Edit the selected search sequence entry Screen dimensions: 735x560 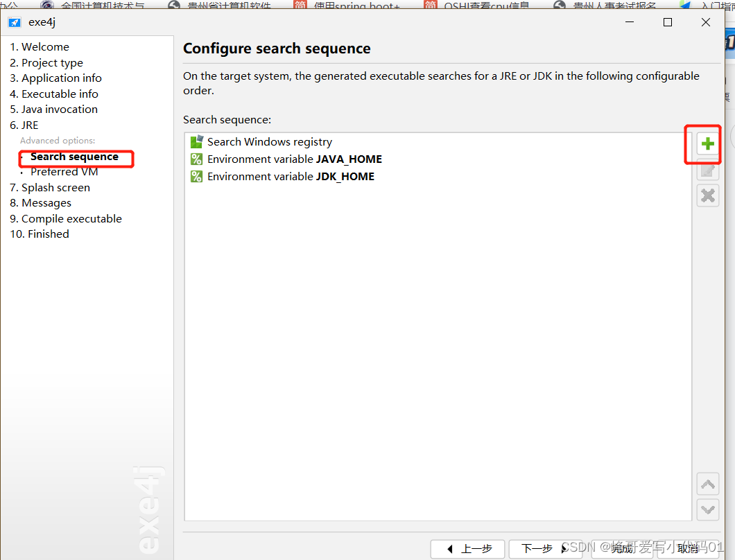tap(707, 170)
